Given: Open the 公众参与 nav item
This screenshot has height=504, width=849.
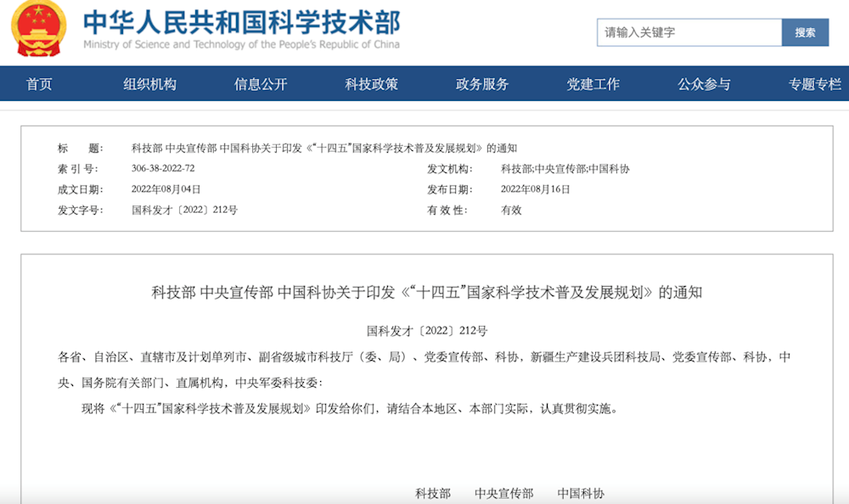Looking at the screenshot, I should pyautogui.click(x=704, y=84).
